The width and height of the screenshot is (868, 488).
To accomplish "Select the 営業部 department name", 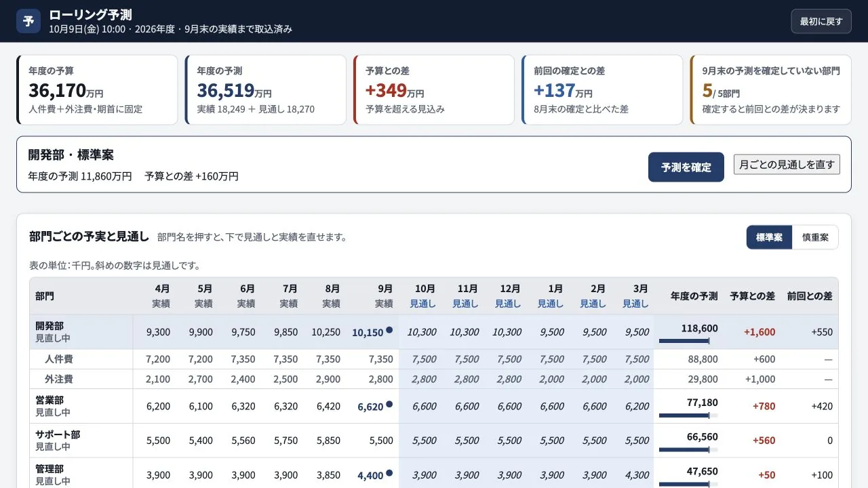I will (x=50, y=400).
